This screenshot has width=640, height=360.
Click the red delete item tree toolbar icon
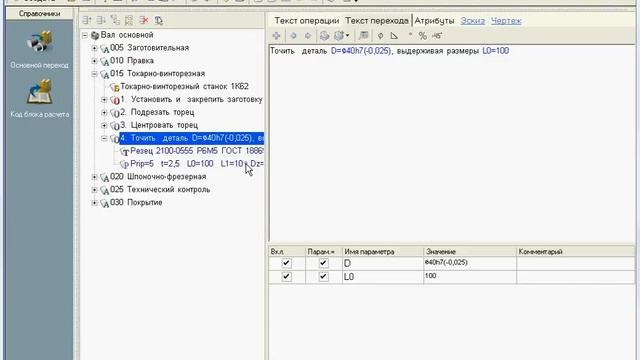(x=144, y=20)
